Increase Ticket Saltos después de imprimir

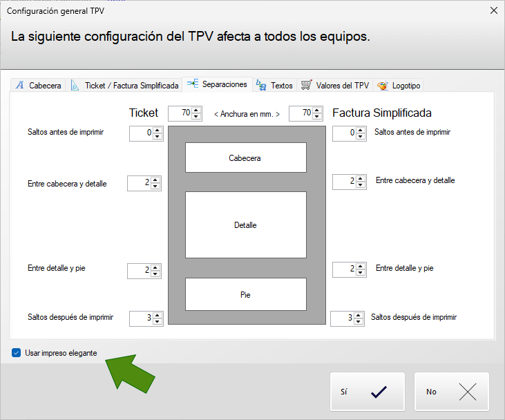[158, 315]
